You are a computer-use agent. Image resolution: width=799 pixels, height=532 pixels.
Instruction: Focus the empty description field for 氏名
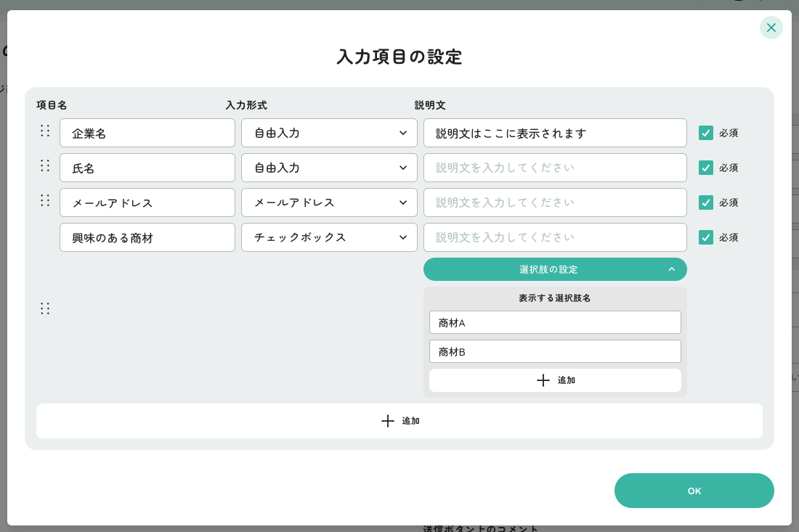tap(555, 168)
